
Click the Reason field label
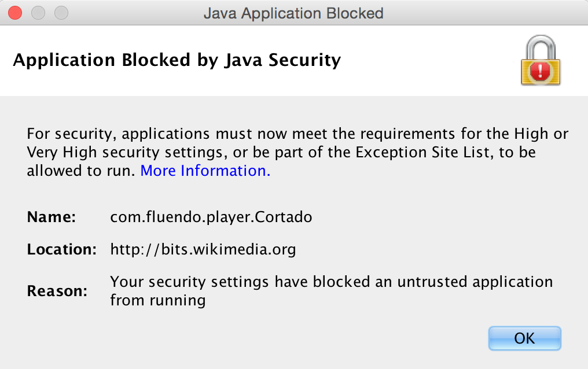tap(57, 291)
